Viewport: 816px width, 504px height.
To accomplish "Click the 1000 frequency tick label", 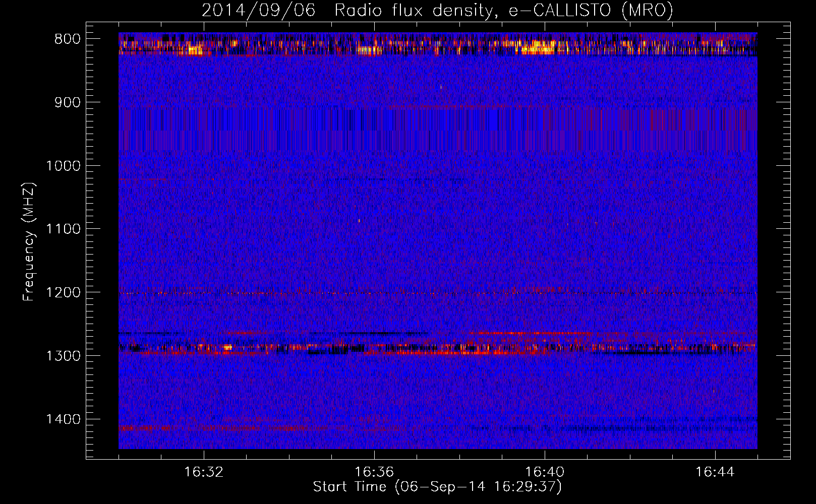I will [x=63, y=166].
